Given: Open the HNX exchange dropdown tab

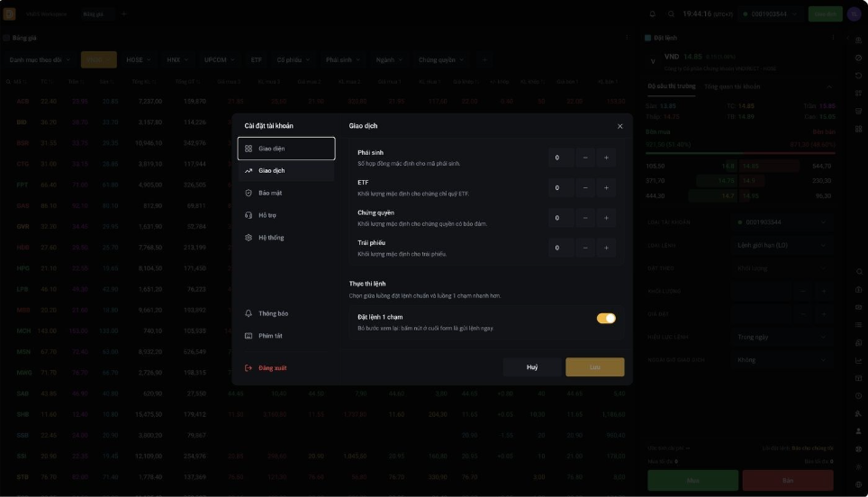Looking at the screenshot, I should tap(177, 59).
